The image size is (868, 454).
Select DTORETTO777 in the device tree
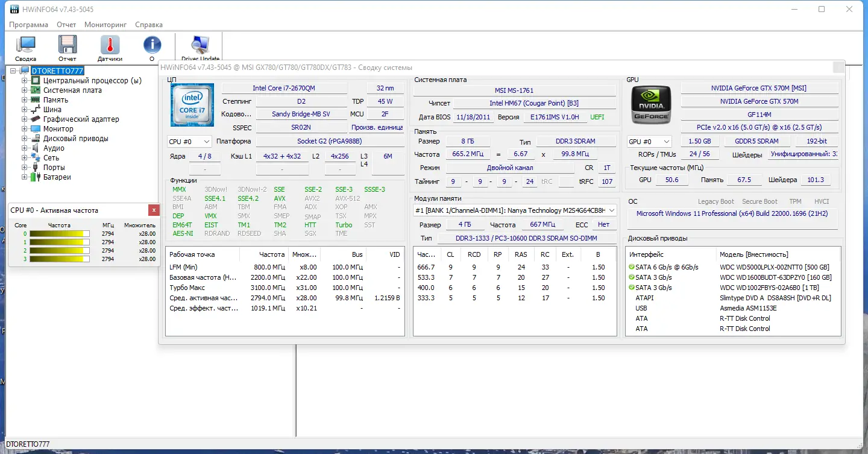[x=57, y=71]
